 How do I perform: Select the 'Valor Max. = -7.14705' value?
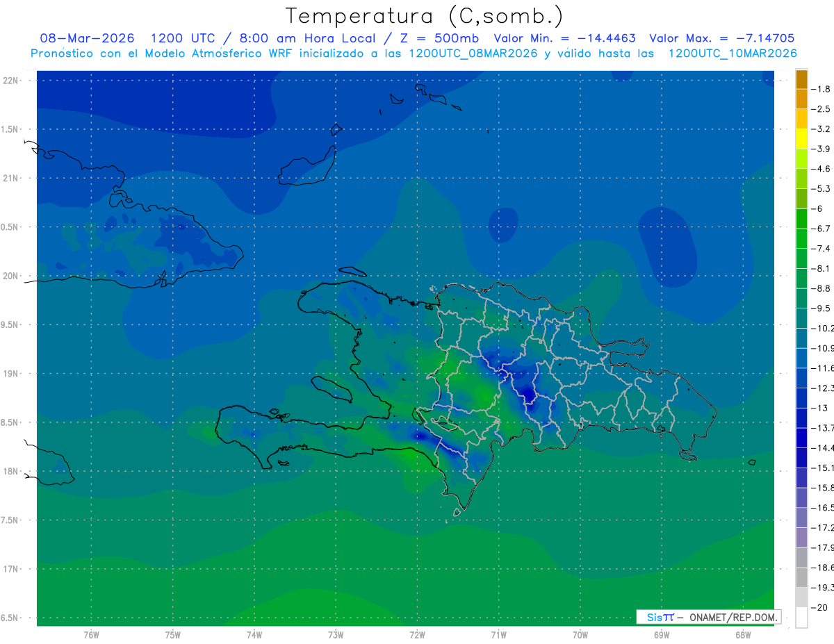point(721,38)
